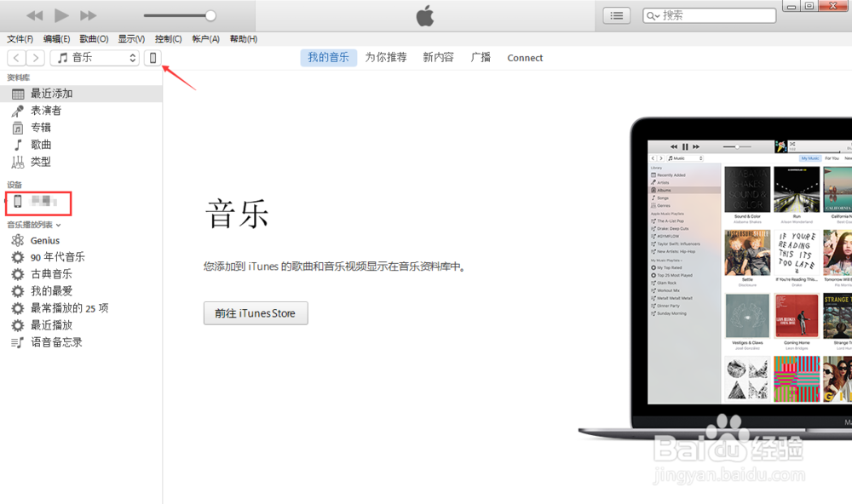Open the 显示(V) menu

(x=131, y=39)
